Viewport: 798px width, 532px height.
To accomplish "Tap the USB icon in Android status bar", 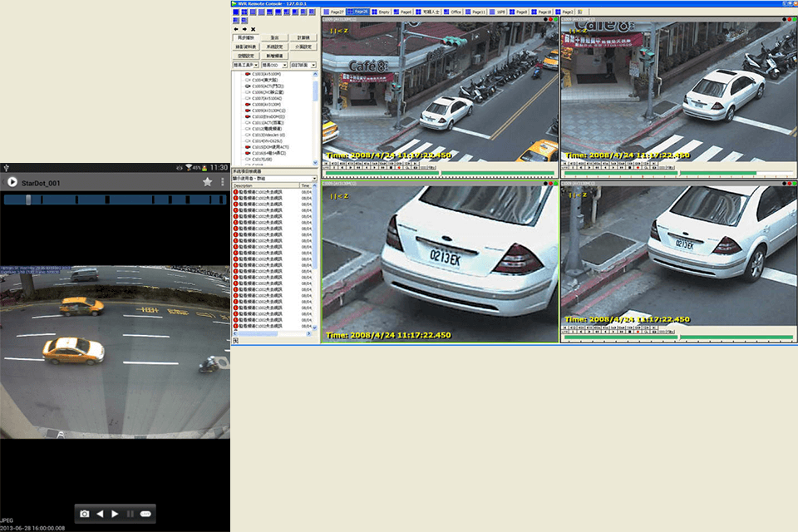I will click(6, 167).
